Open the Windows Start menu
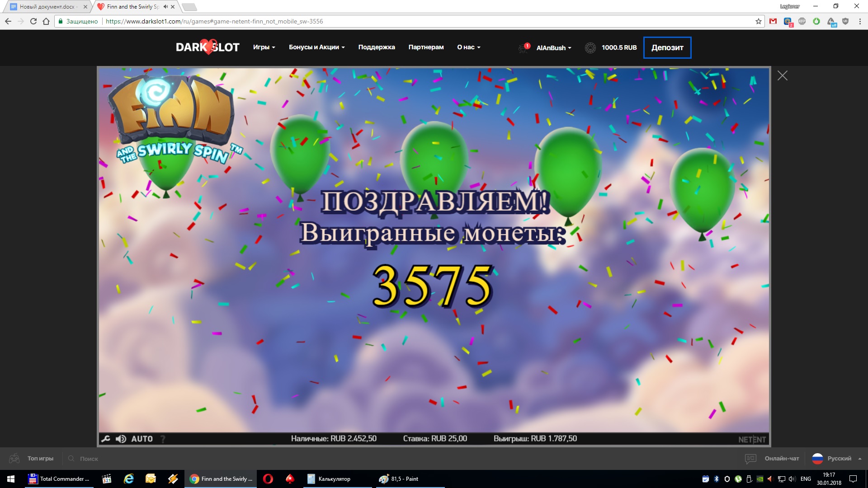Screen dimensions: 868x488 click(x=11, y=479)
